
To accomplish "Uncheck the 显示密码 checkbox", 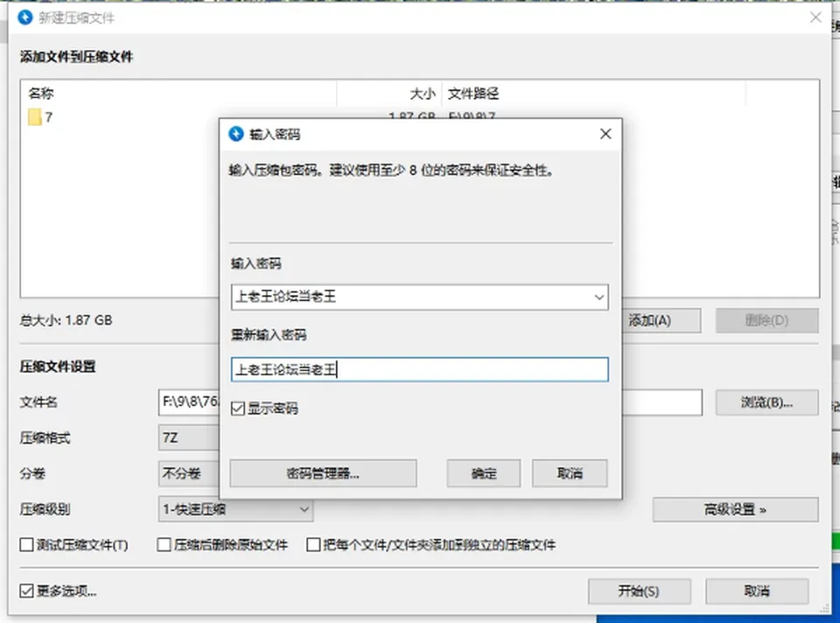I will point(238,409).
